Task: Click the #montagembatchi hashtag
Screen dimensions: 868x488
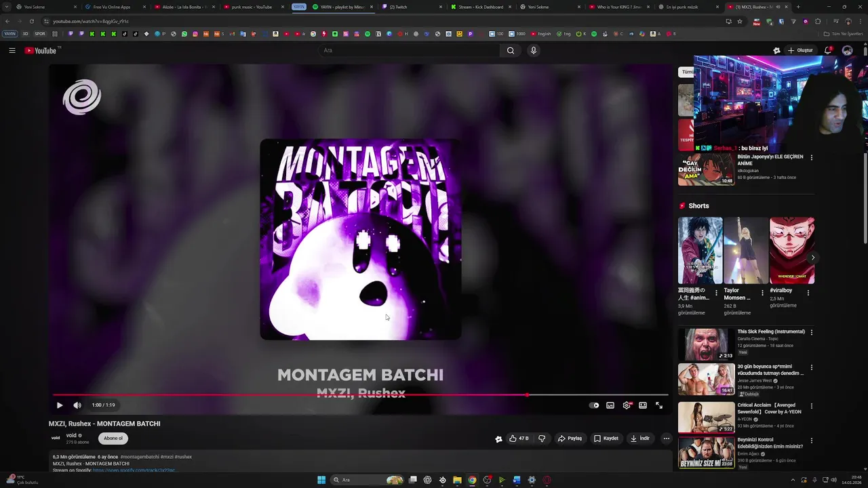Action: (140, 457)
